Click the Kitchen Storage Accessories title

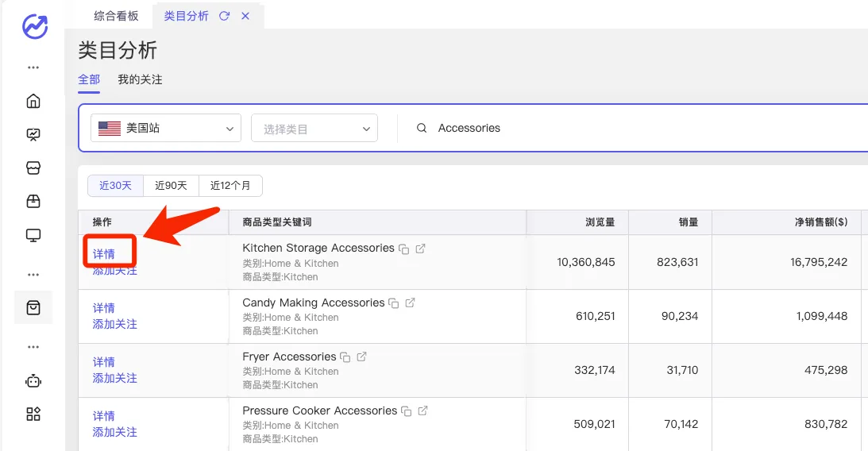[318, 248]
